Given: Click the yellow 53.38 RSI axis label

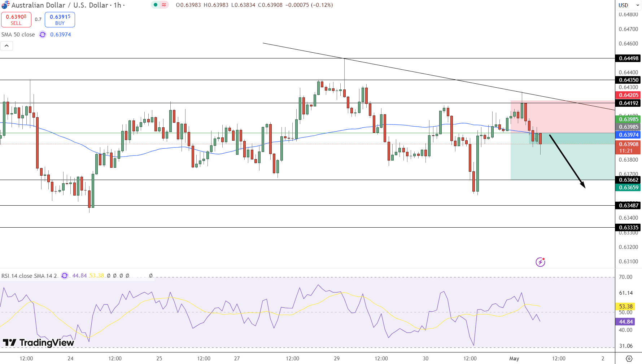Looking at the screenshot, I should click(x=625, y=307).
